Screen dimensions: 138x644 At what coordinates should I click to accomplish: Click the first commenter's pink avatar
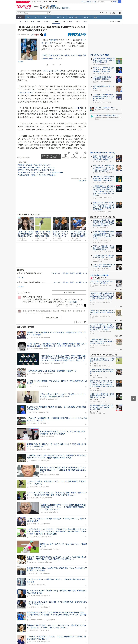pyautogui.click(x=19, y=298)
